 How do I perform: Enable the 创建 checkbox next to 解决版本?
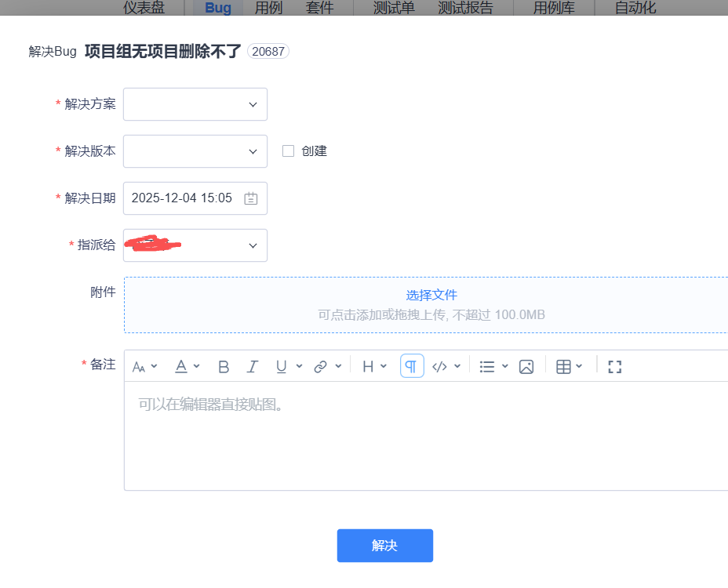coord(289,151)
